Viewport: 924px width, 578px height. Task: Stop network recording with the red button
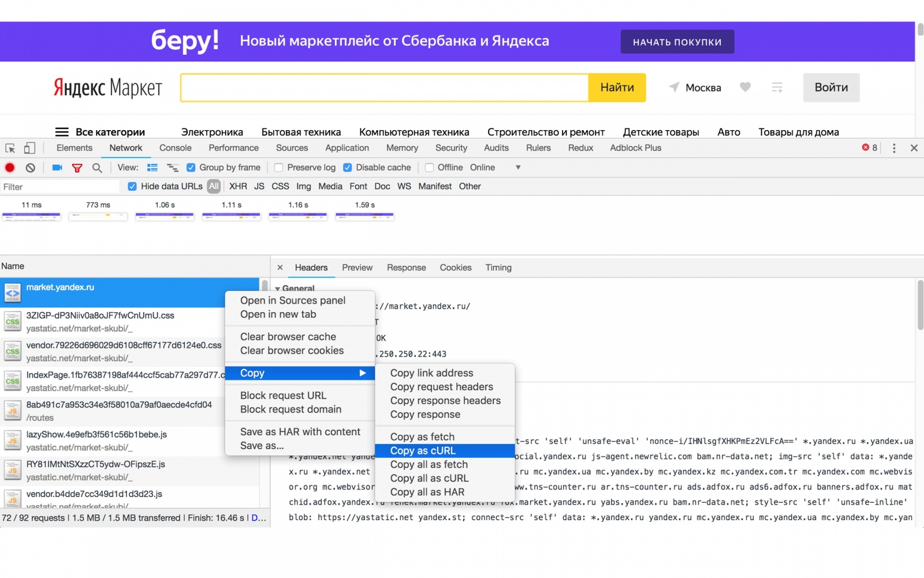pyautogui.click(x=10, y=168)
